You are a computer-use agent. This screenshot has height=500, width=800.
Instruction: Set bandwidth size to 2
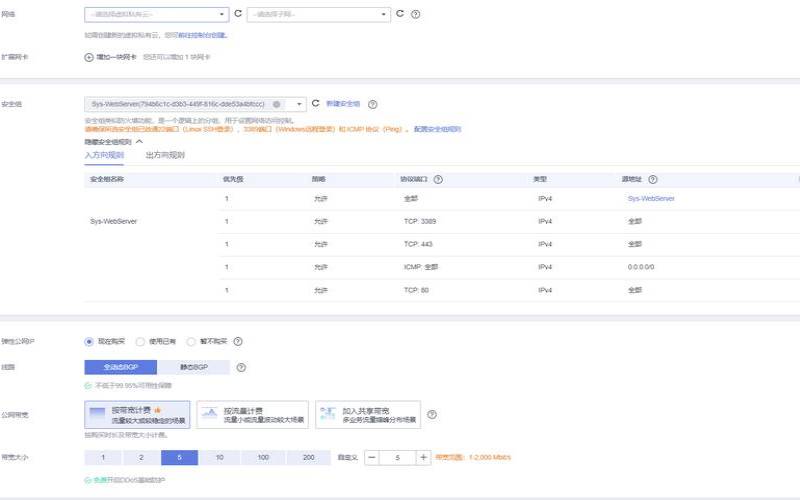(x=141, y=458)
